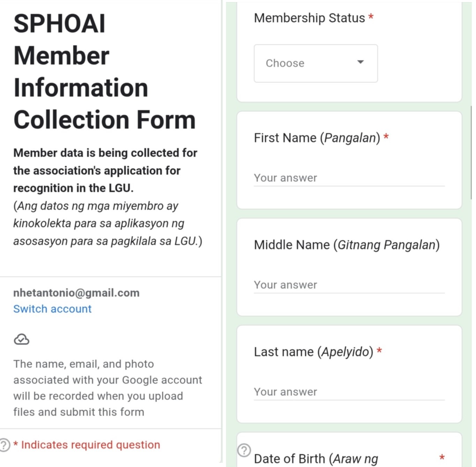This screenshot has width=476, height=467.
Task: Click the help icon beside required-question note
Action: pos(4,445)
